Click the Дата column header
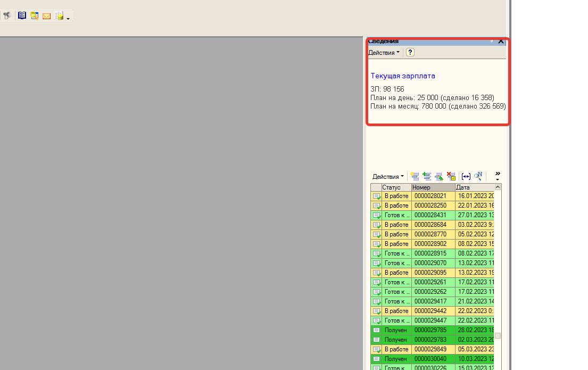This screenshot has width=588, height=370. pyautogui.click(x=475, y=187)
